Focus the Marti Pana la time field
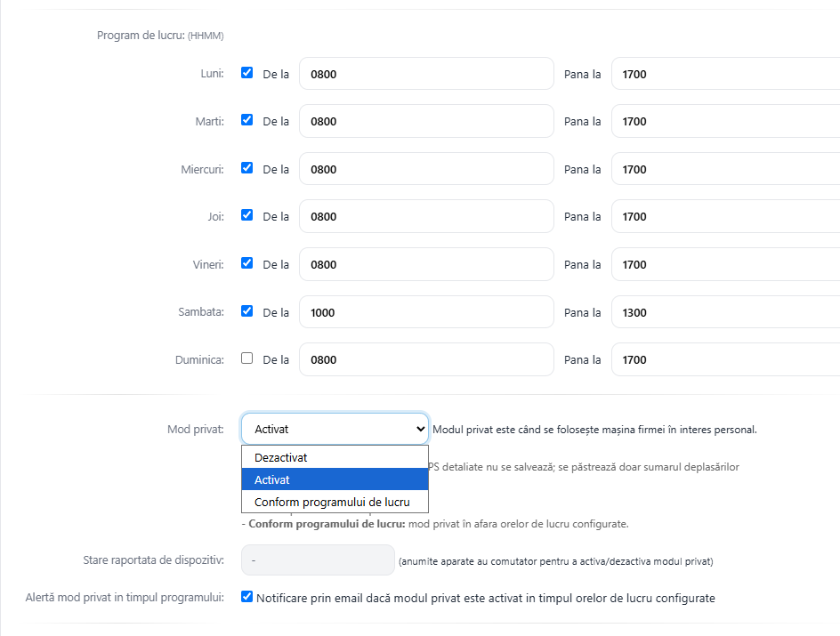Screen dimensions: 840x636 (x=726, y=121)
